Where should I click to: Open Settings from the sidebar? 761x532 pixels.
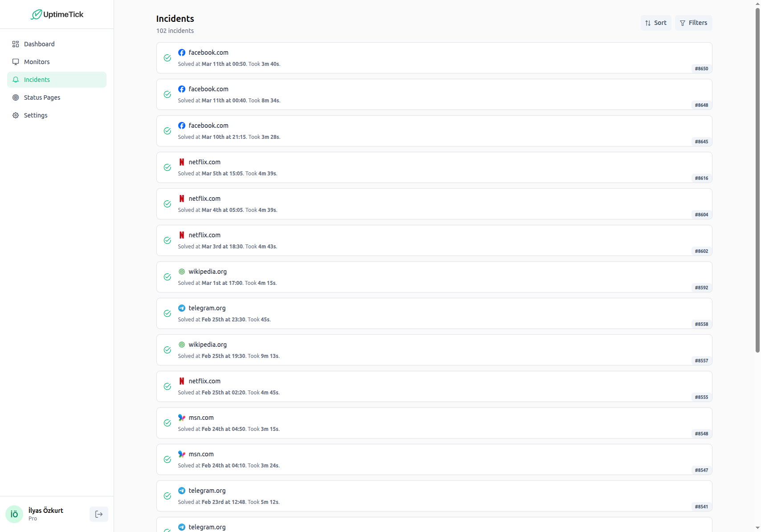36,115
